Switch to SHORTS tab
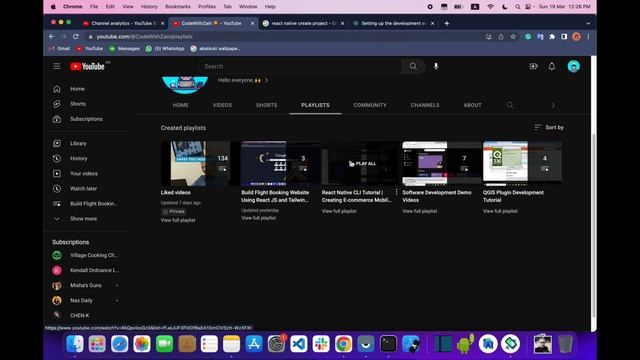Image resolution: width=640 pixels, height=360 pixels. 267,105
